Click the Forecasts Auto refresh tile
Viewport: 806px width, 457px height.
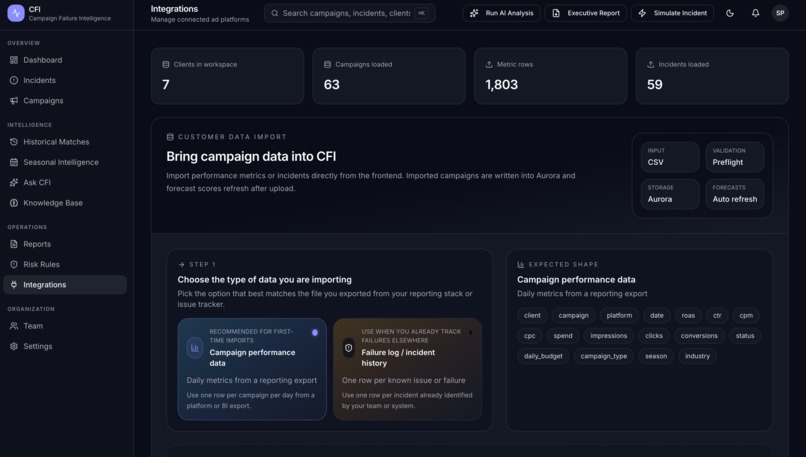pos(735,194)
